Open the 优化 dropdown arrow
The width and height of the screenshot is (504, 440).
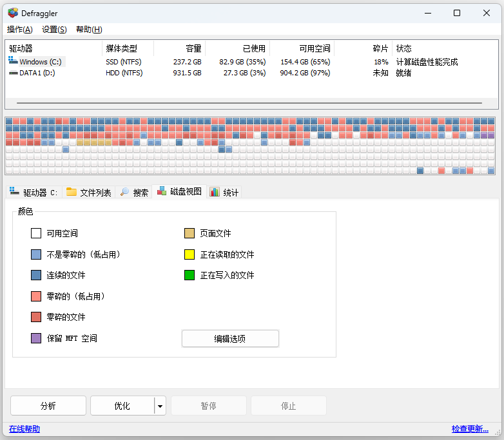(160, 406)
